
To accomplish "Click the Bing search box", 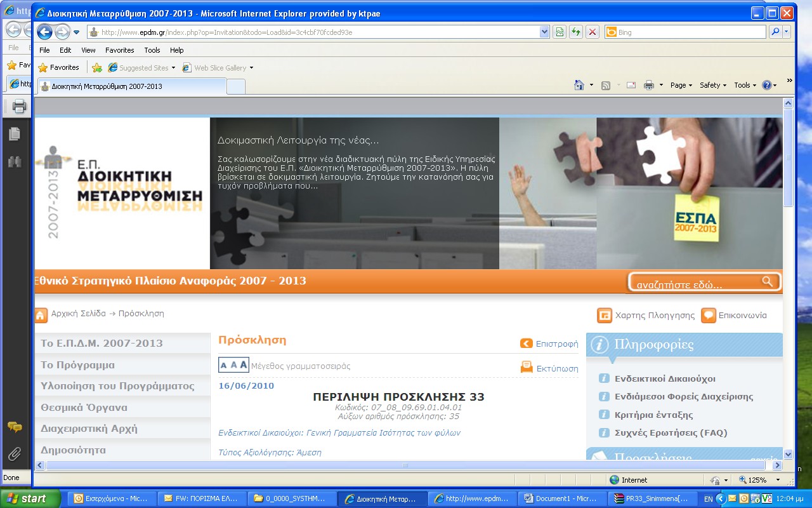I will pyautogui.click(x=686, y=32).
